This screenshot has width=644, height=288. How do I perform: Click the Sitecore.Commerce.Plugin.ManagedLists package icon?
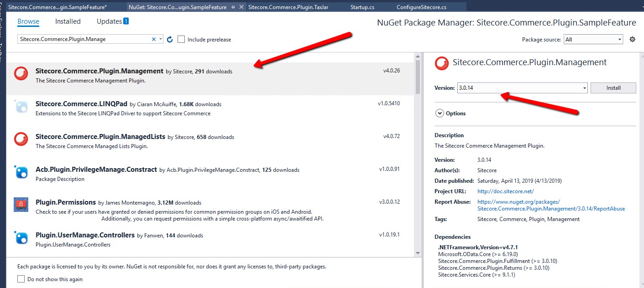click(x=21, y=139)
